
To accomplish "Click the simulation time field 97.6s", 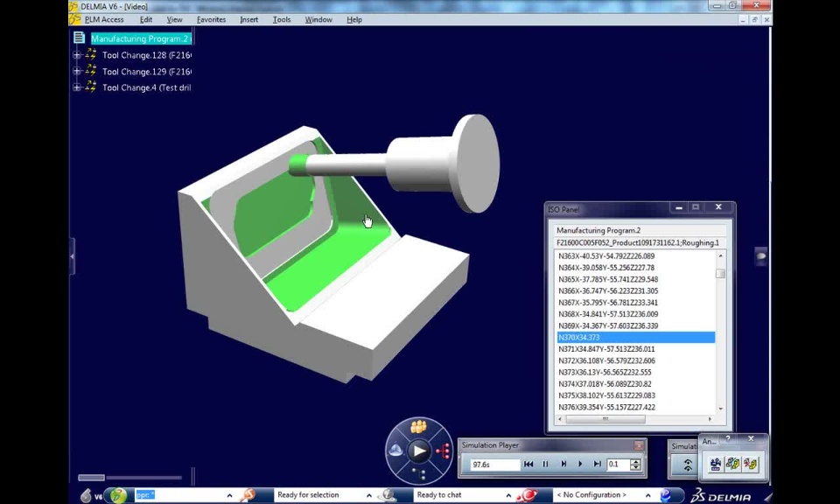I will [494, 465].
